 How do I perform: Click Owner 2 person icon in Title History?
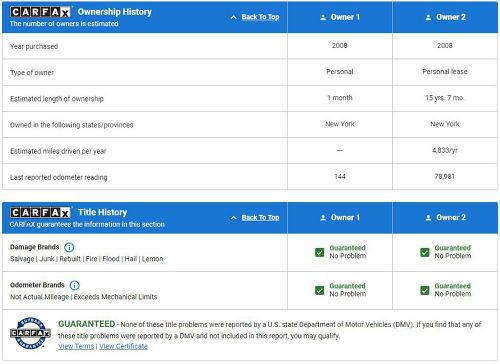point(428,218)
